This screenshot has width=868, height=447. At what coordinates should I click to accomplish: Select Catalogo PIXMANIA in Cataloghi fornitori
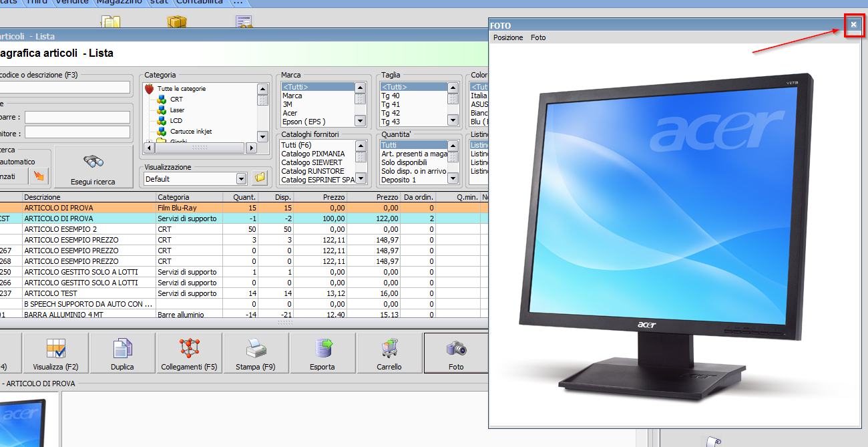coord(318,154)
